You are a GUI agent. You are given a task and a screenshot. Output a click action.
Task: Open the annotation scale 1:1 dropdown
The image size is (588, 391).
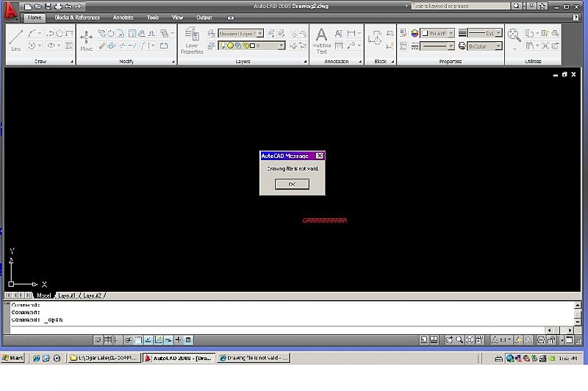click(x=502, y=340)
